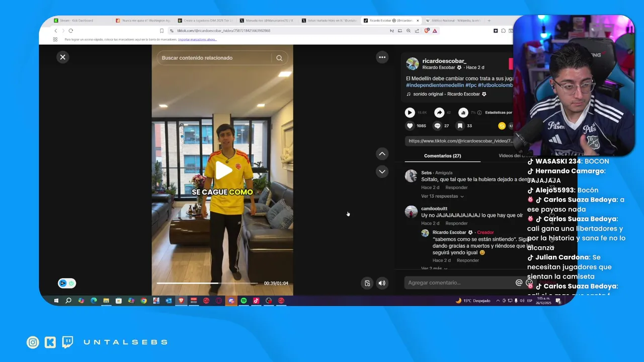Open the ricardoescobar_ username link
Screen dimensions: 644x362
444,61
